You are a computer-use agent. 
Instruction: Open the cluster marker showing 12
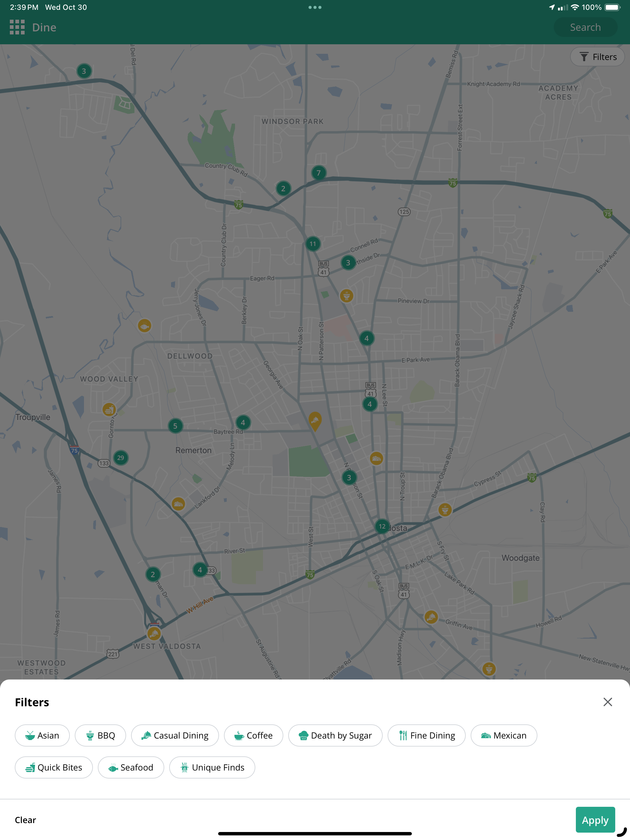pos(382,526)
